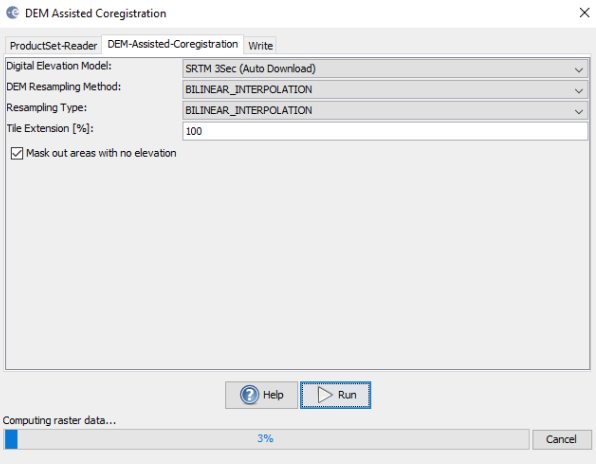596x464 pixels.
Task: Expand the Resampling Type dropdown arrow
Action: click(579, 111)
